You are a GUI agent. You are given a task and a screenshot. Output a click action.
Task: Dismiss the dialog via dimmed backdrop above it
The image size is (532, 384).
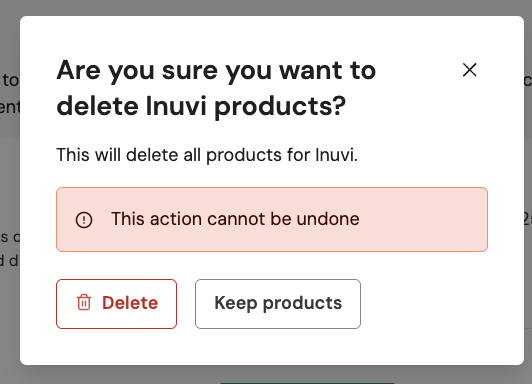(266, 7)
